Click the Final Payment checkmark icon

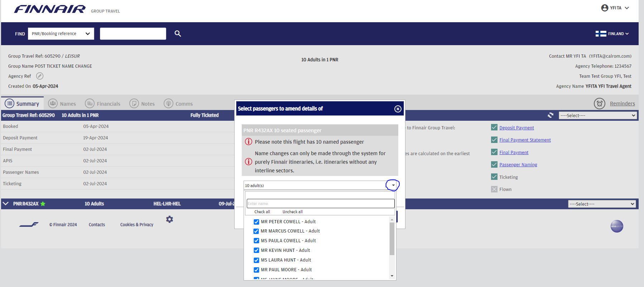click(x=494, y=152)
